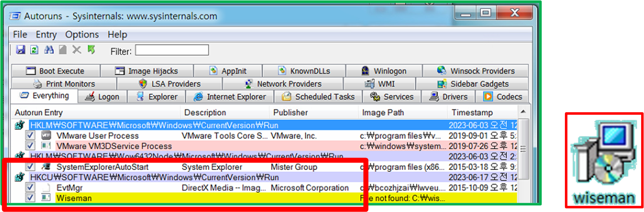Switch to the Codecs tab
The height and width of the screenshot is (212, 644).
coord(502,97)
